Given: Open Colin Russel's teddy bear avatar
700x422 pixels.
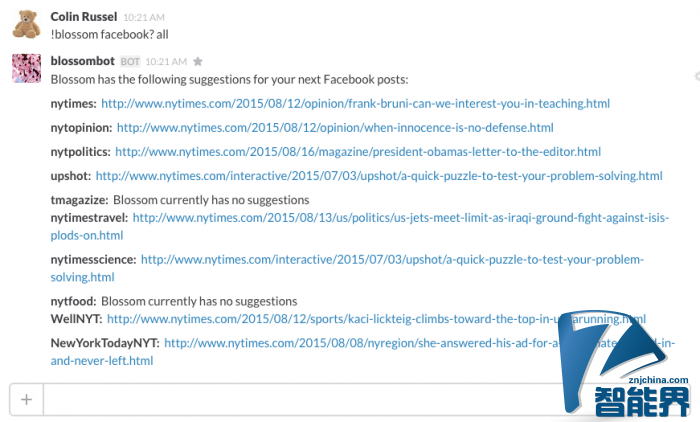Looking at the screenshot, I should 26,24.
